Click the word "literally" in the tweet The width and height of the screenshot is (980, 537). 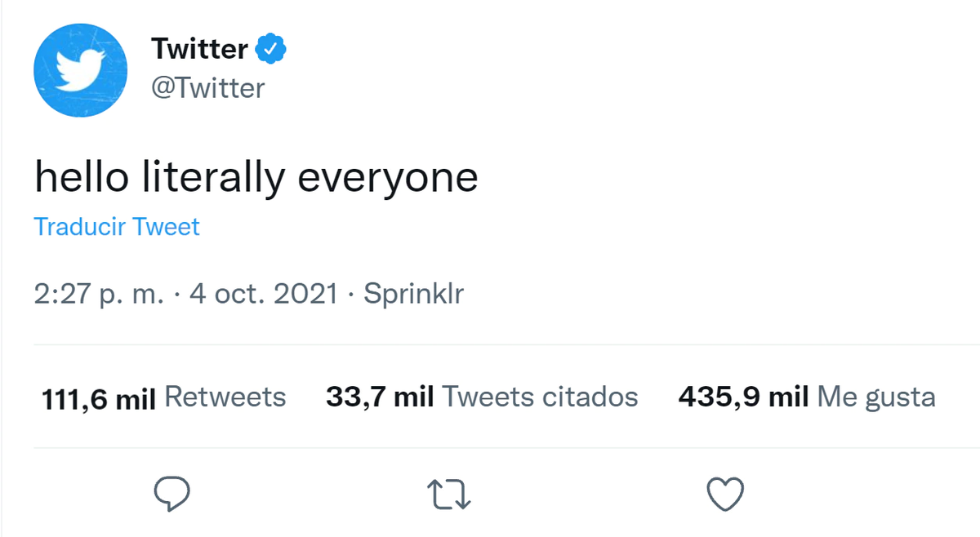[212, 176]
